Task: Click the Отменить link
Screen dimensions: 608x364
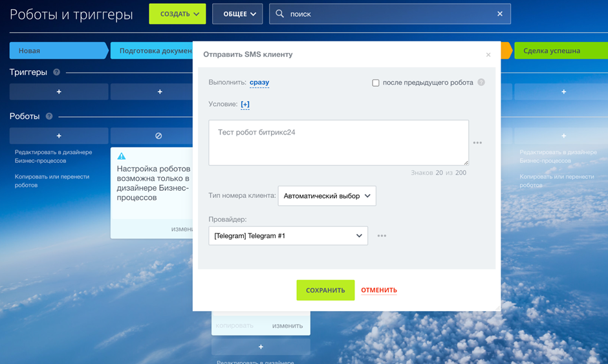Action: [379, 290]
